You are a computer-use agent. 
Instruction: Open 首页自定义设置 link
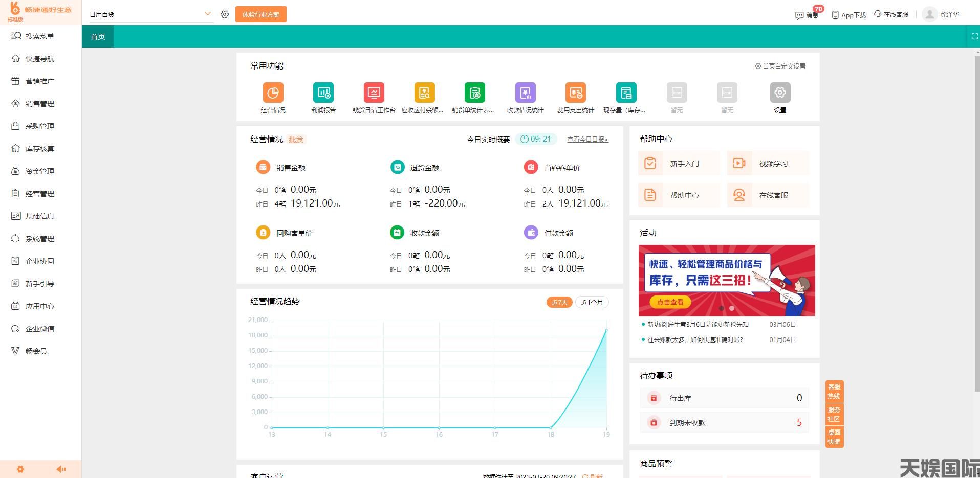click(x=780, y=66)
